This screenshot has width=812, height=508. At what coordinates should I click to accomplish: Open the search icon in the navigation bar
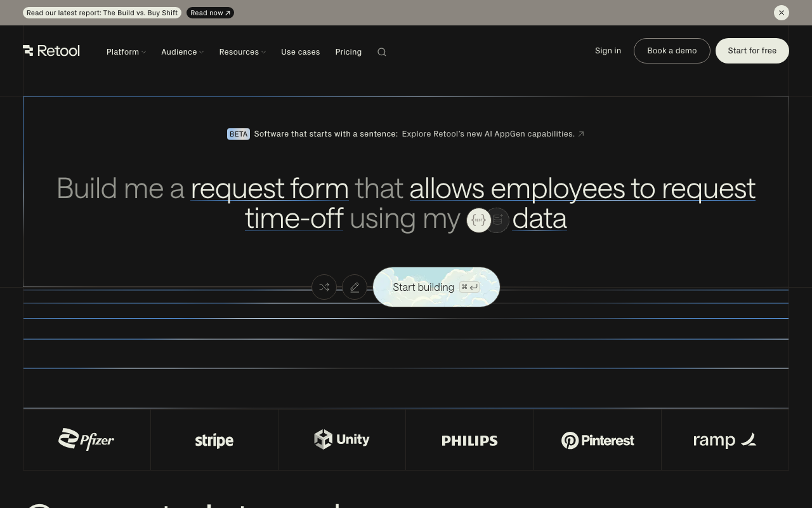(x=381, y=51)
